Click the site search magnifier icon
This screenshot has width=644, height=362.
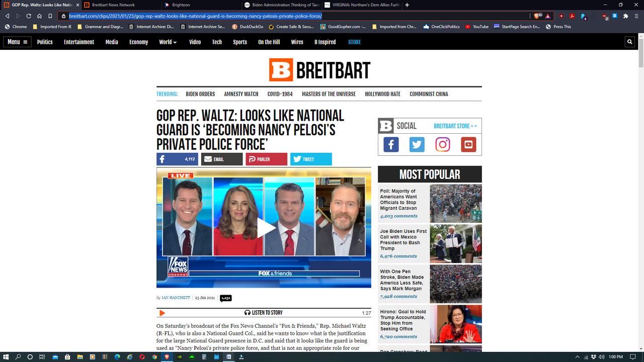tap(629, 42)
